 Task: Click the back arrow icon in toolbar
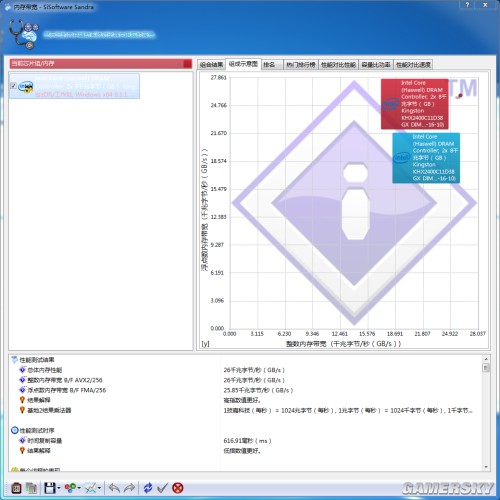click(114, 488)
